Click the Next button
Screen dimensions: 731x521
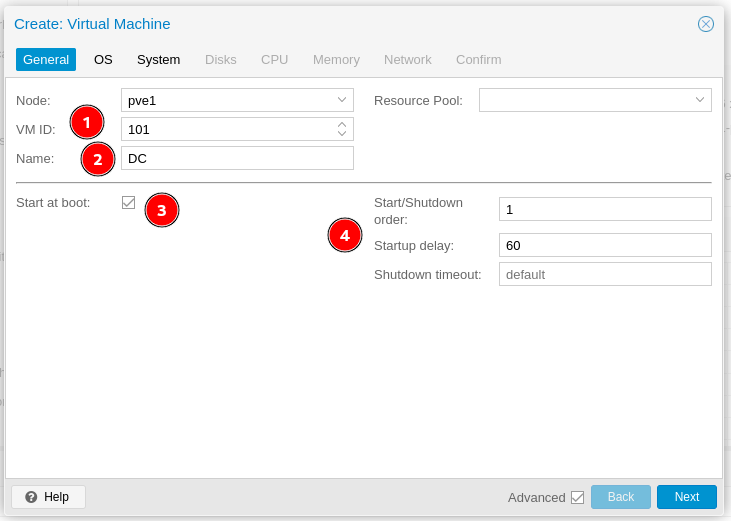pos(687,497)
